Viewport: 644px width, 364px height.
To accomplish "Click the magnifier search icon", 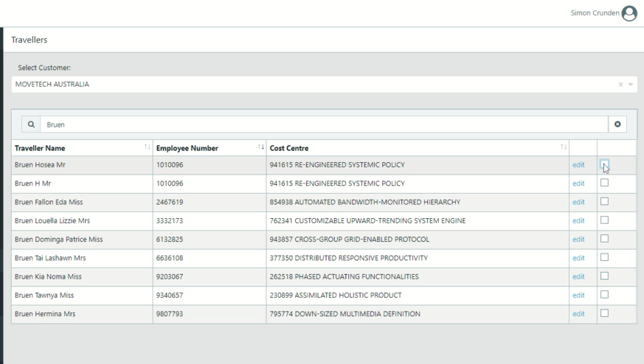I will click(x=31, y=125).
